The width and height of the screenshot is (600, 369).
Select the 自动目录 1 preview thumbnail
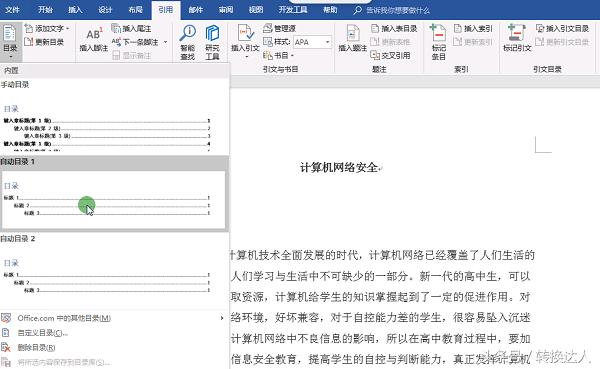point(114,200)
